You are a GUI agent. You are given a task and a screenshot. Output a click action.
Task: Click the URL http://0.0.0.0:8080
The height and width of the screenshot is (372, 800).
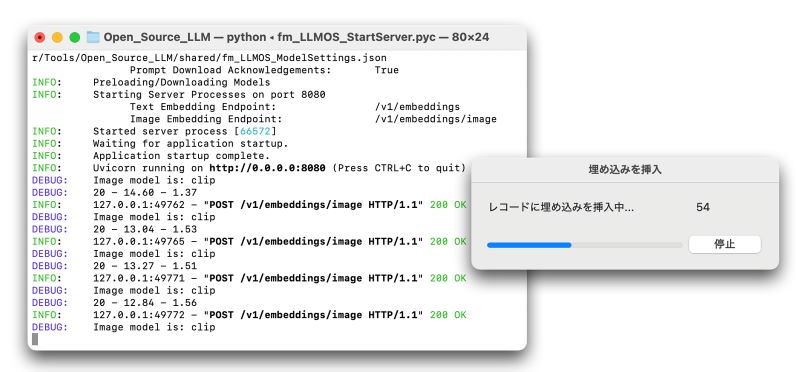(x=267, y=168)
